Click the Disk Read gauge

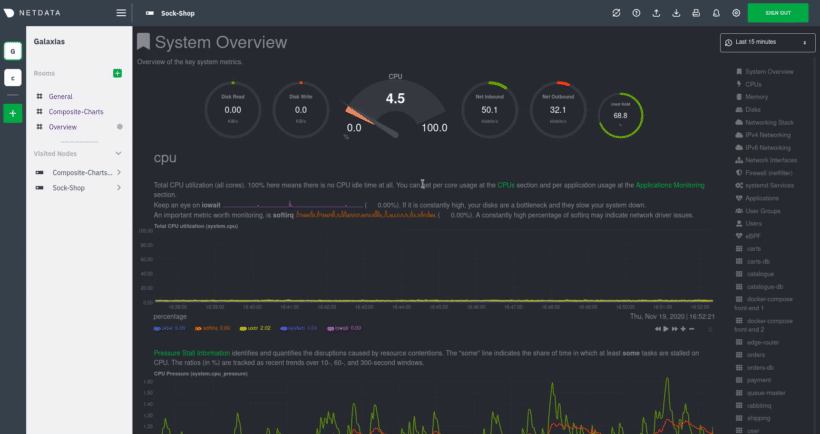pyautogui.click(x=233, y=110)
